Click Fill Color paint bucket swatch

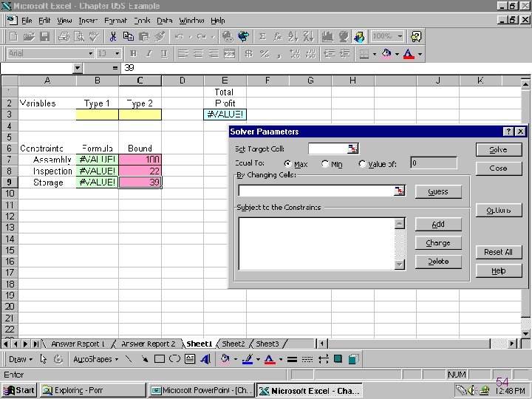[386, 54]
